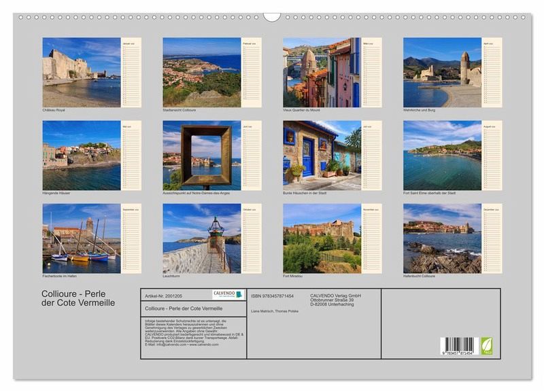
Task: Click 'CALVENDO Verlag GmbH' publisher name
Action: pos(335,296)
